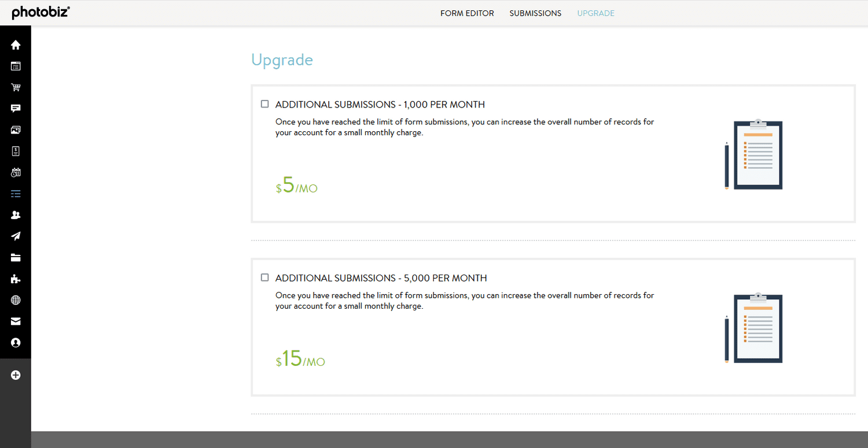The width and height of the screenshot is (868, 448).
Task: Check the 1,000 per month submissions checkbox
Action: pyautogui.click(x=264, y=103)
